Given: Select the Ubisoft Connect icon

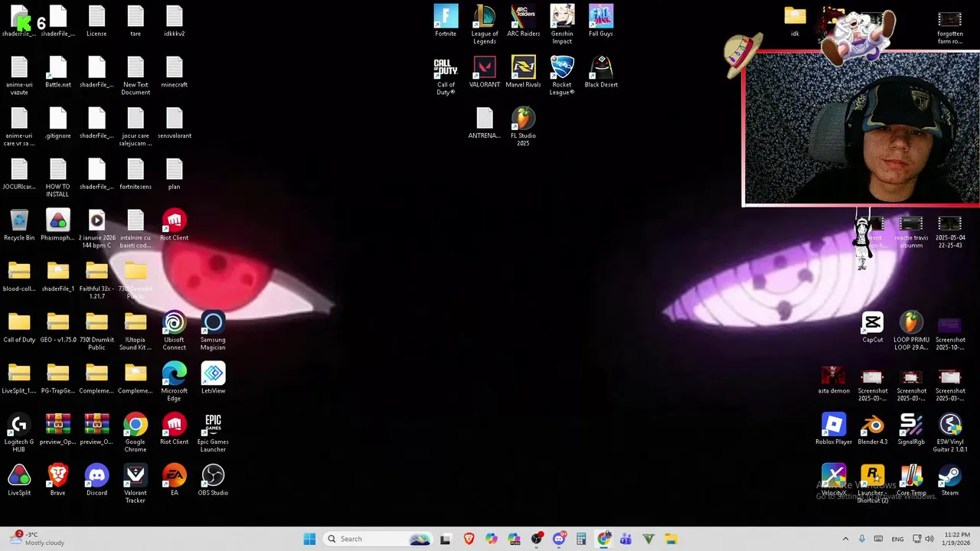Looking at the screenshot, I should pyautogui.click(x=174, y=331).
